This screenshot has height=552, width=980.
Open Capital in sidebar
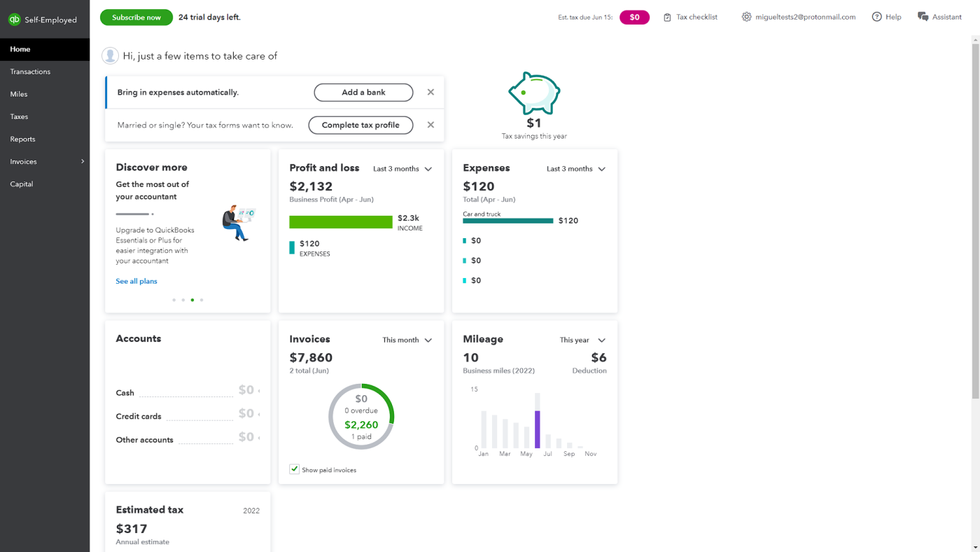tap(45, 184)
